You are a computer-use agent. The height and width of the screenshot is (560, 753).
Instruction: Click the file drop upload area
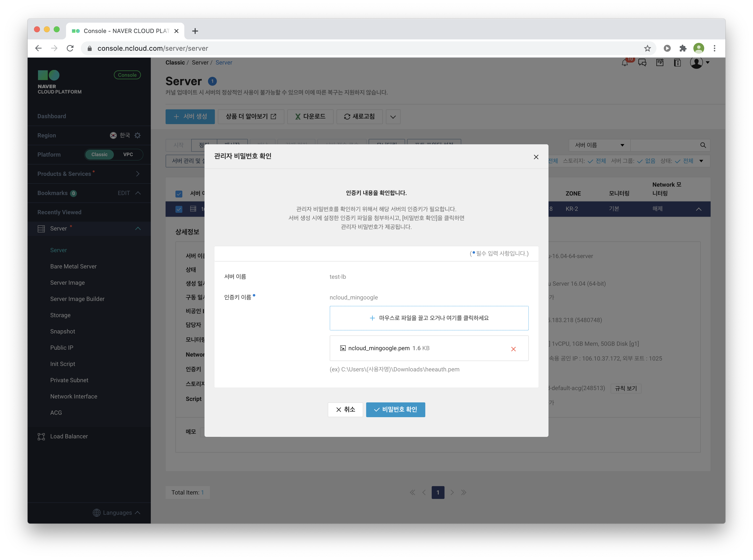[x=429, y=318]
